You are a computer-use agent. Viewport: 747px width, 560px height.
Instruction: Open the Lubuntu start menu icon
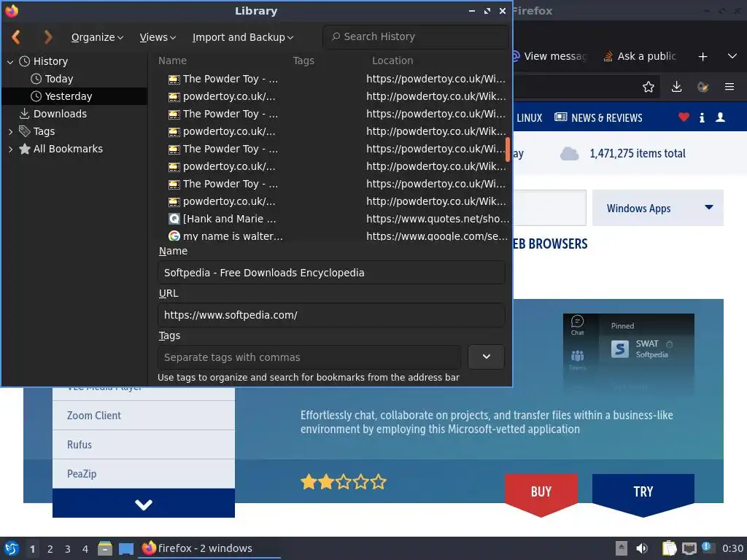[12, 548]
